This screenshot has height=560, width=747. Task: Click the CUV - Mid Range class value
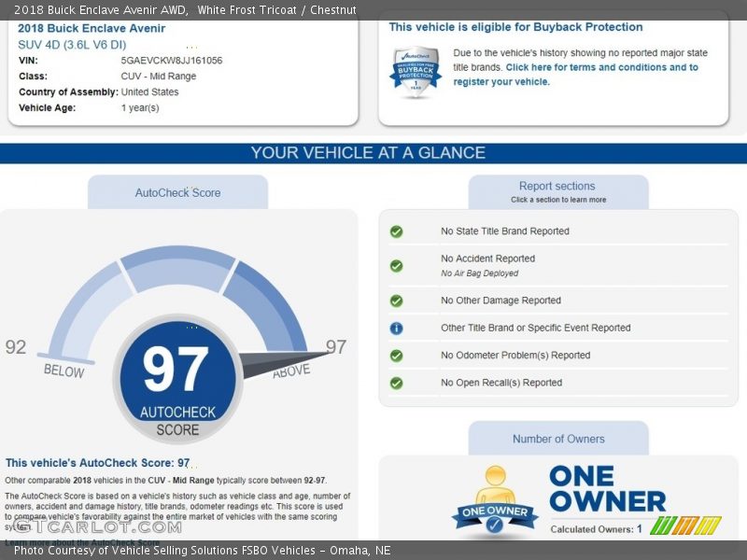pyautogui.click(x=159, y=77)
